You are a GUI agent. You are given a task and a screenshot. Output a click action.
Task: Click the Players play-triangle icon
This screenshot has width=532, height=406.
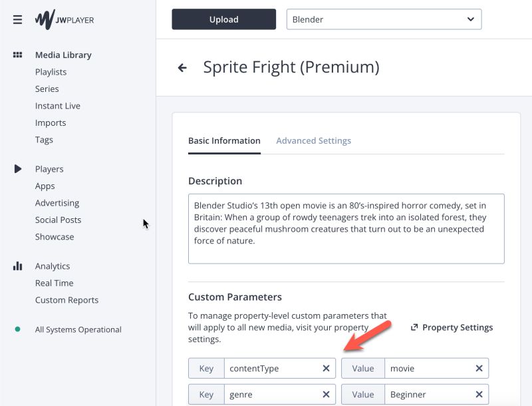[18, 169]
